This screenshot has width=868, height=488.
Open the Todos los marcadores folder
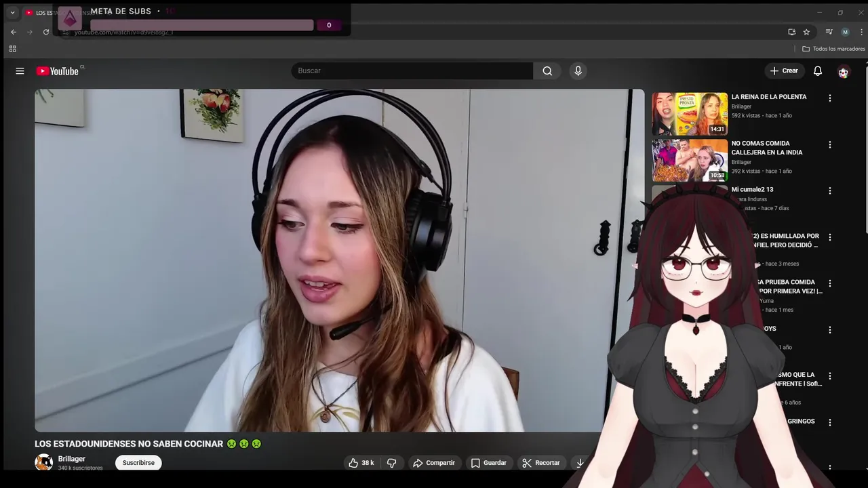point(833,49)
